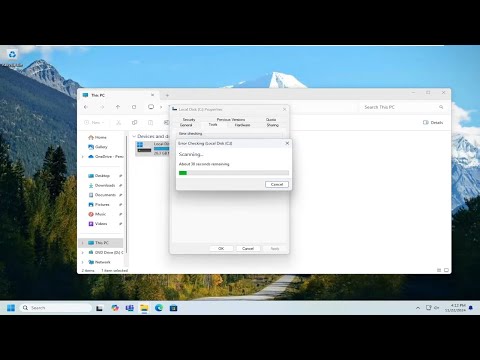Open the New dropdown in the toolbar
The image size is (480, 360).
(94, 123)
